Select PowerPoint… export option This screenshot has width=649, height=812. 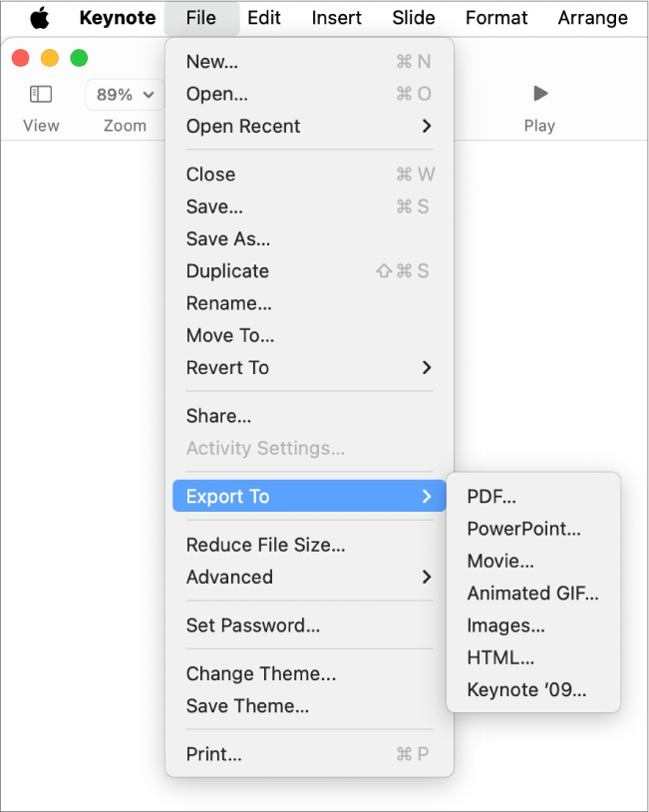click(523, 529)
